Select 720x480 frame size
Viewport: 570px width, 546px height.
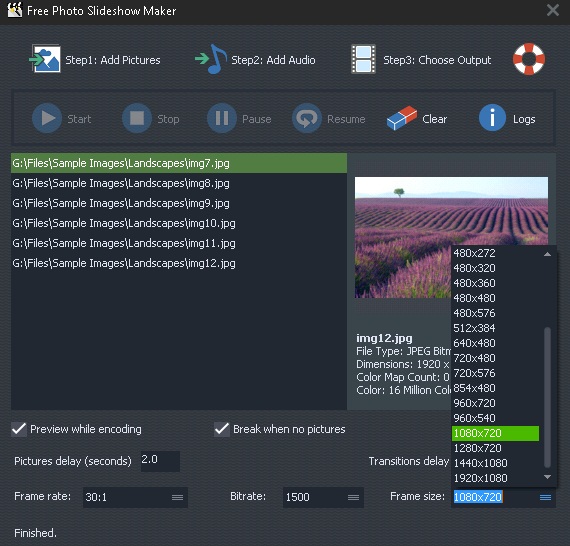[x=495, y=358]
